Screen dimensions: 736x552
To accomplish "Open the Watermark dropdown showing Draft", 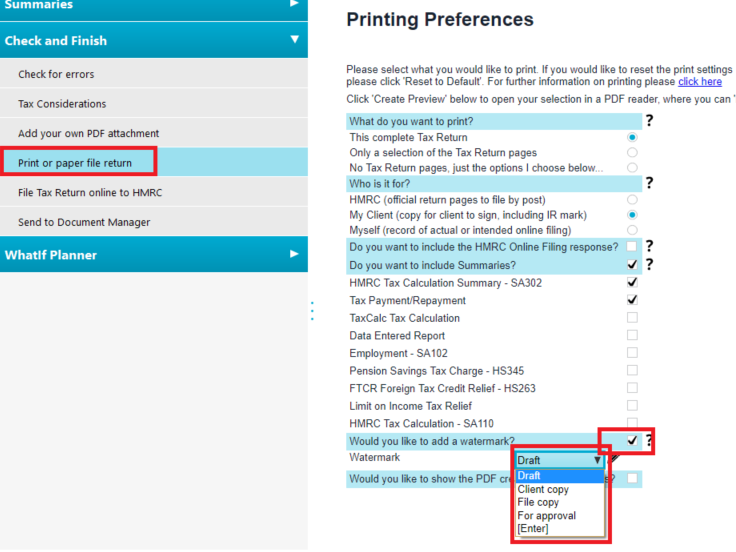I will point(560,460).
